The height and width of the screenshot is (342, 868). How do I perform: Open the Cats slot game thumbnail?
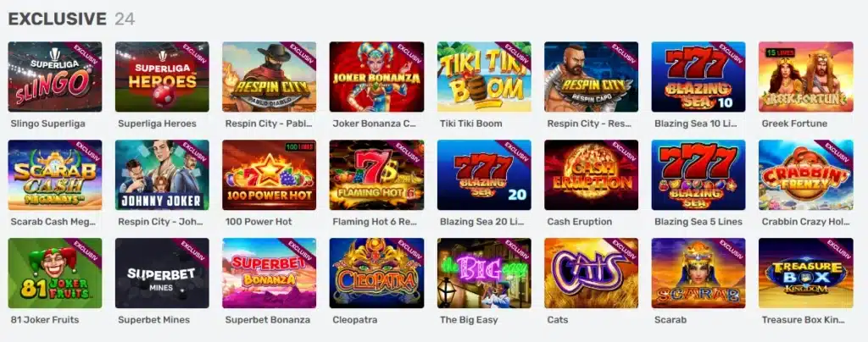591,273
